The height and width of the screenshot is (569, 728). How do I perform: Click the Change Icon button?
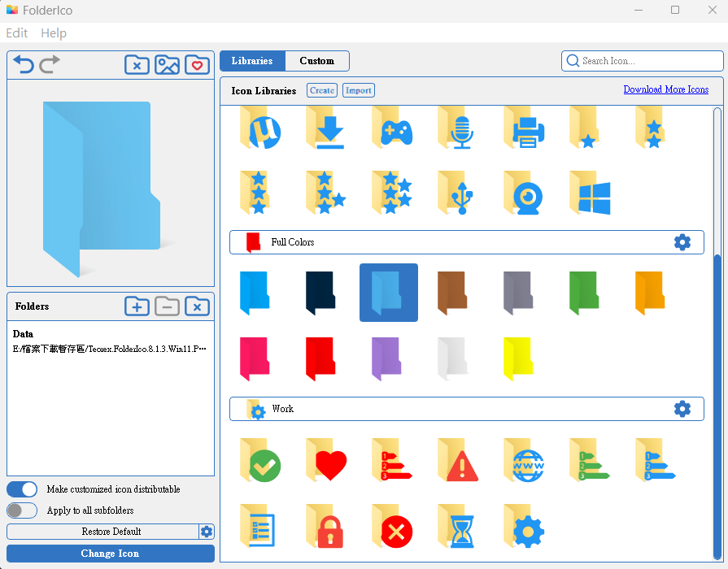click(110, 554)
